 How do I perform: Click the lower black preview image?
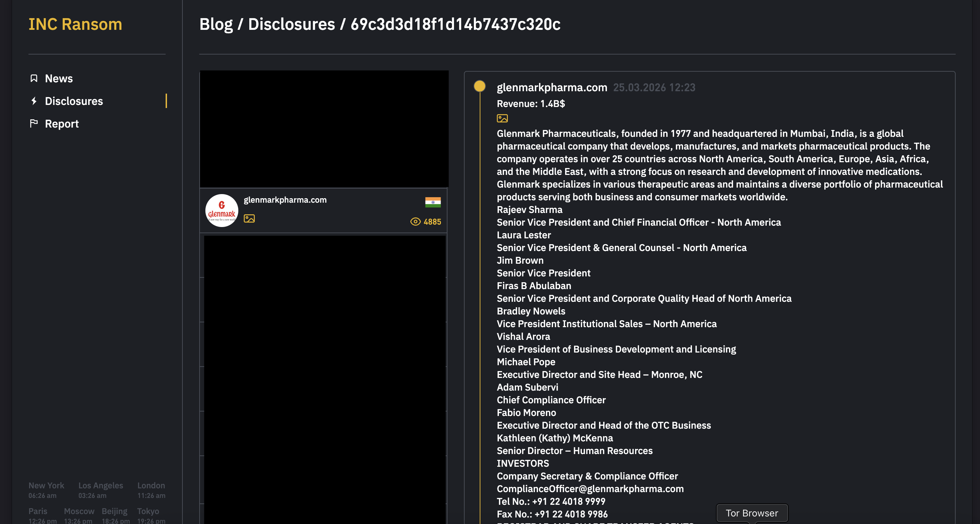tap(324, 379)
